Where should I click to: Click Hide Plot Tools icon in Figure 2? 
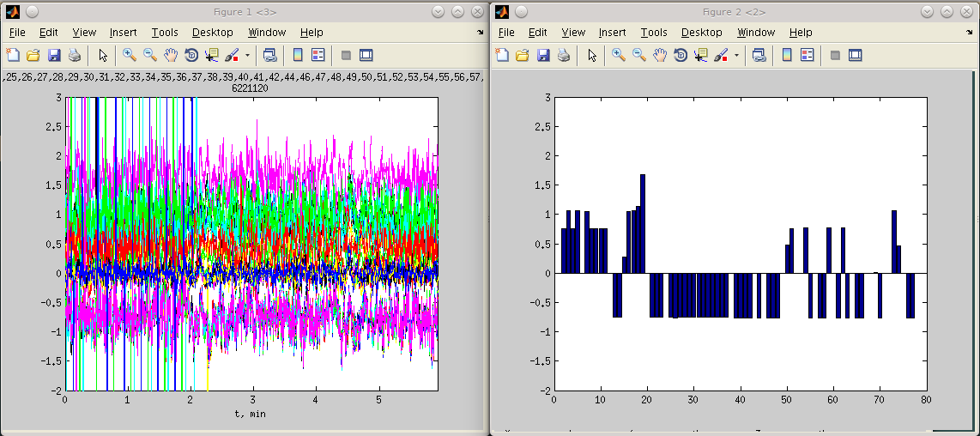click(836, 55)
